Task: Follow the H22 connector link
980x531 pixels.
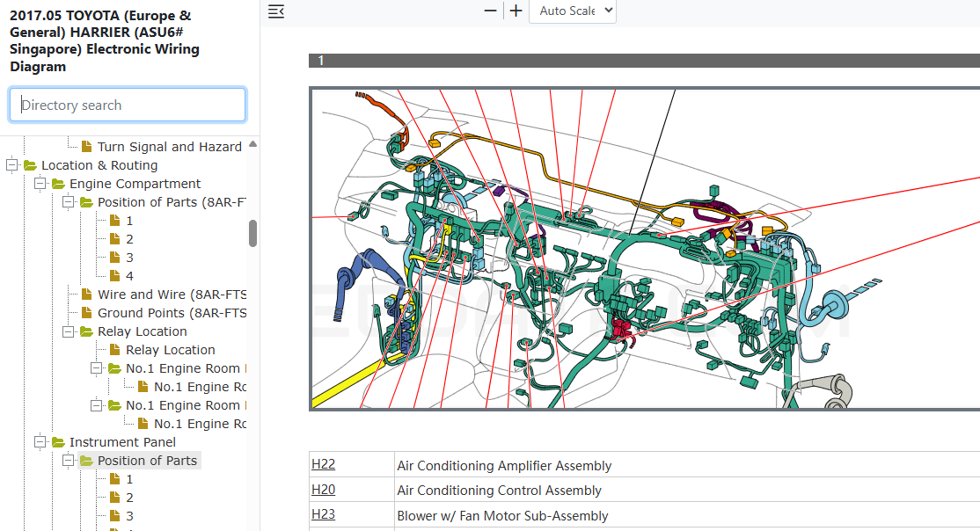Action: pyautogui.click(x=323, y=464)
